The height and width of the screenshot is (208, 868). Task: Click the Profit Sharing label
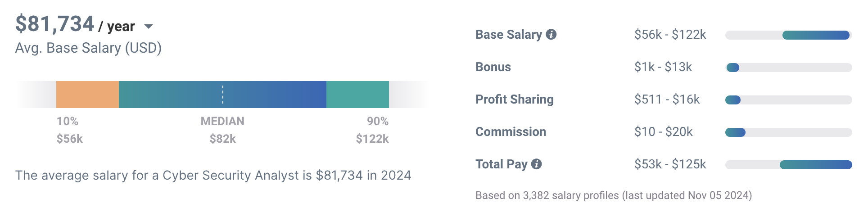515,99
